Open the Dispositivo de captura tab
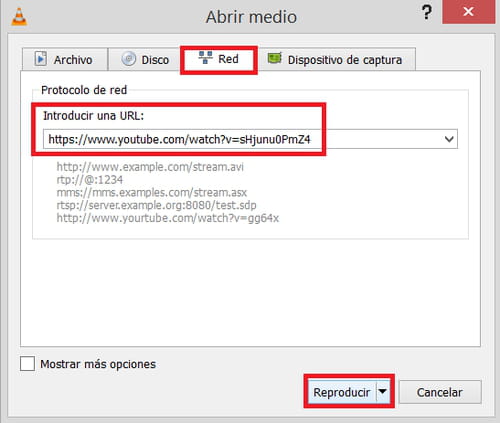Image resolution: width=500 pixels, height=423 pixels. (x=336, y=59)
